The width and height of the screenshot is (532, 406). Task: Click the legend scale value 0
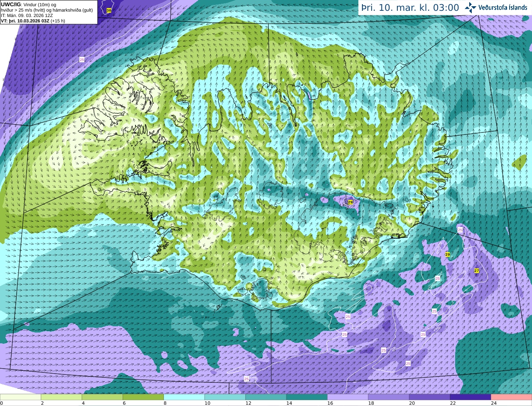(1, 403)
